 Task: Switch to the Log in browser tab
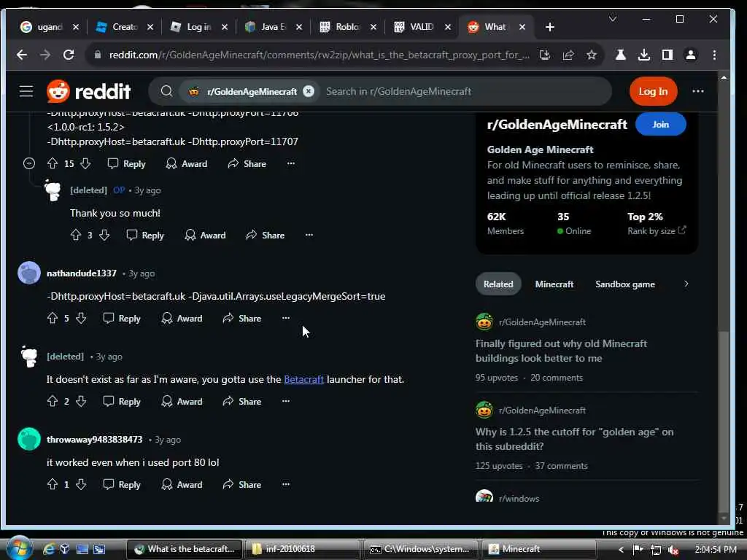click(x=198, y=27)
